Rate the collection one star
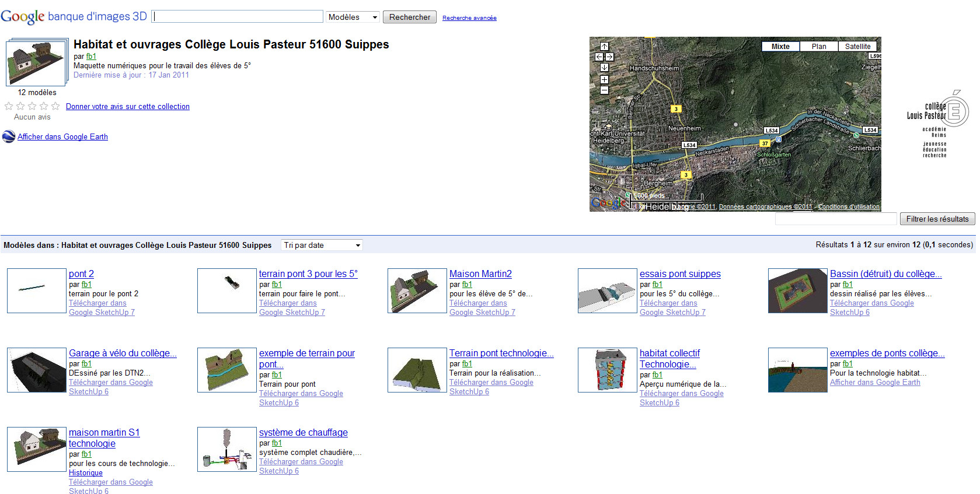The width and height of the screenshot is (980, 494). click(x=9, y=106)
